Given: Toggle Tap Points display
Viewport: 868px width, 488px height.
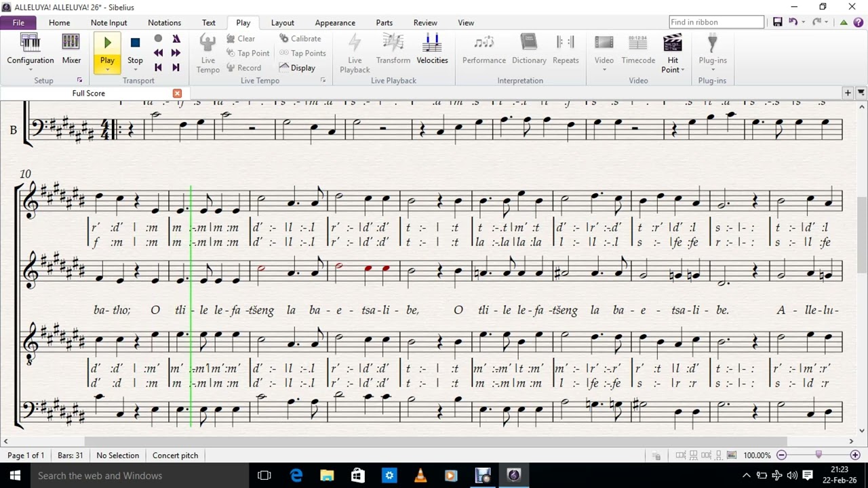Looking at the screenshot, I should [x=302, y=54].
